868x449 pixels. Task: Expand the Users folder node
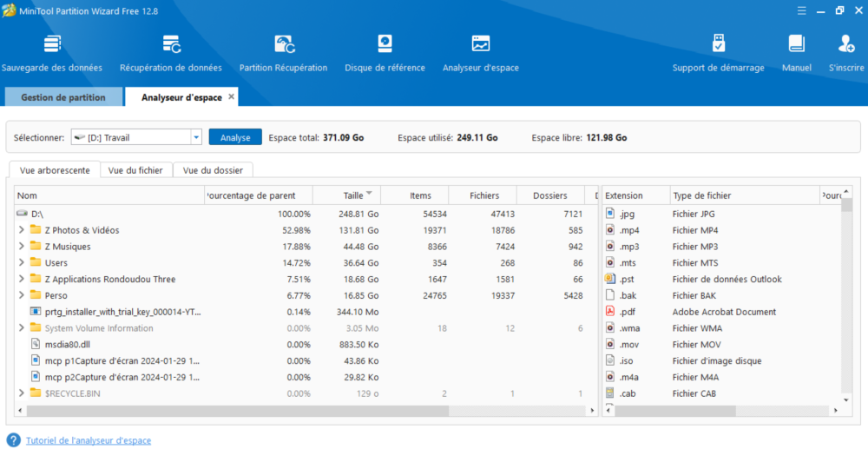(x=21, y=262)
